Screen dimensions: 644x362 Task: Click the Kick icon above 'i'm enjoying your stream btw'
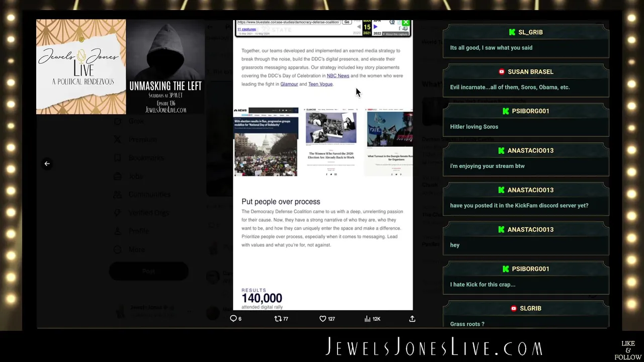pos(501,151)
